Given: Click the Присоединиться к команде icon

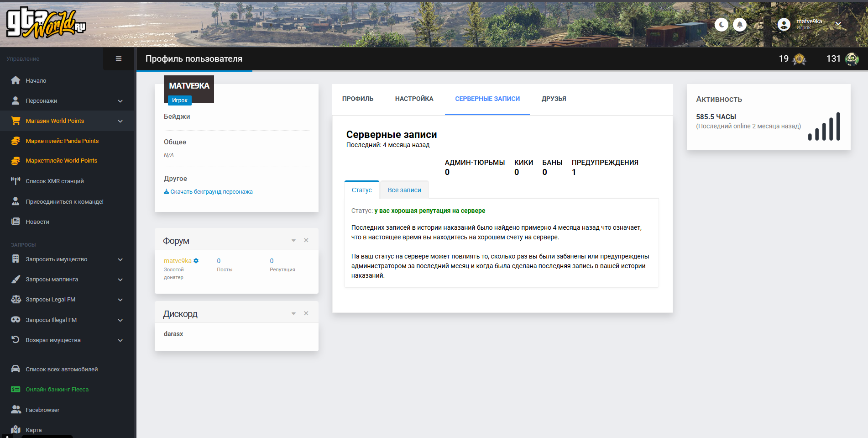Looking at the screenshot, I should (16, 201).
